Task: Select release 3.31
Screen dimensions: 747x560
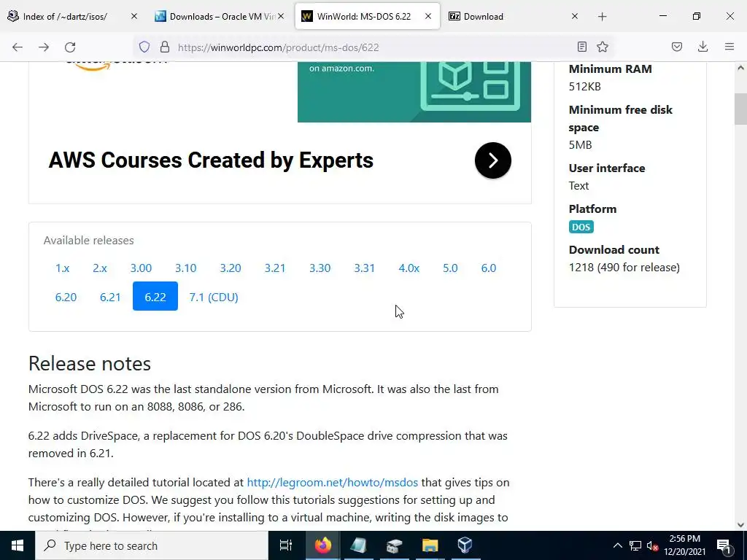Action: click(x=365, y=268)
